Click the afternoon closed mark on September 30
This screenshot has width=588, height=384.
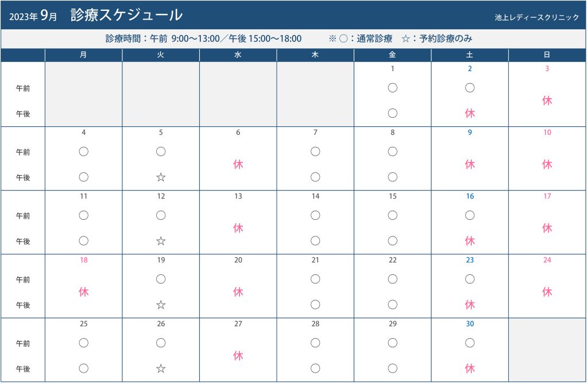(470, 369)
